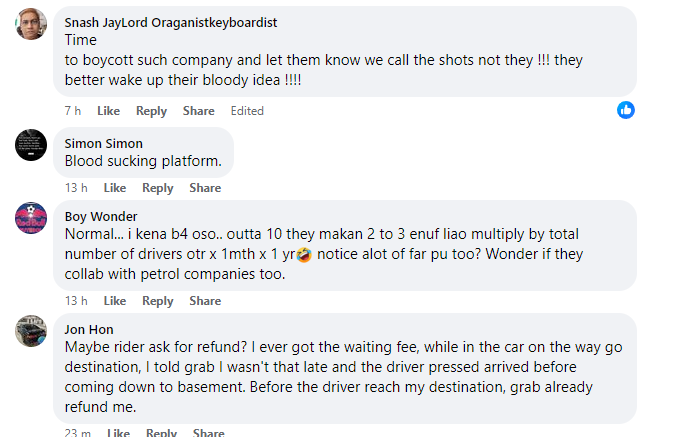This screenshot has height=437, width=677.
Task: Share Snash JayLord's comment
Action: click(199, 111)
